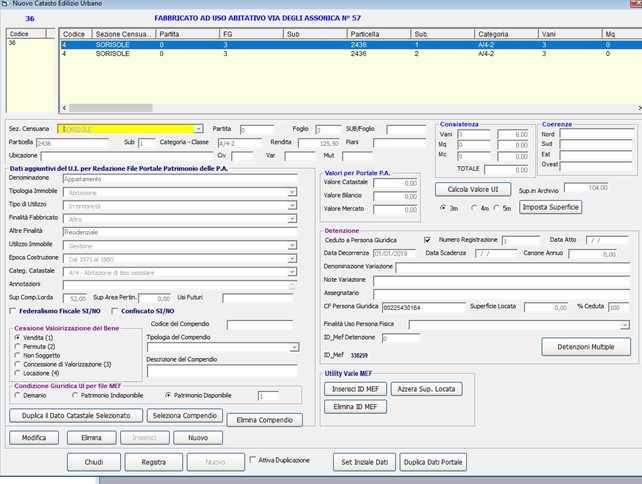642x484 pixels.
Task: Open Detenzioni Multiple
Action: [586, 347]
